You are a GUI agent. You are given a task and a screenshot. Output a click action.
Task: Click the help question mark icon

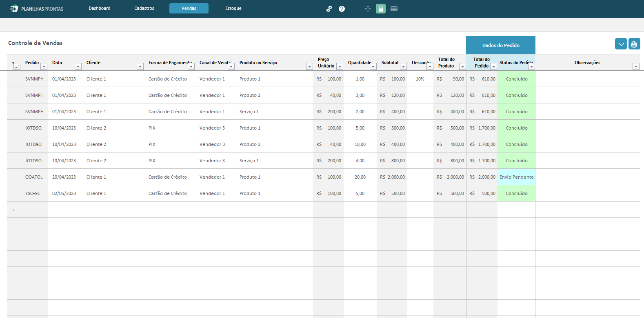[342, 9]
